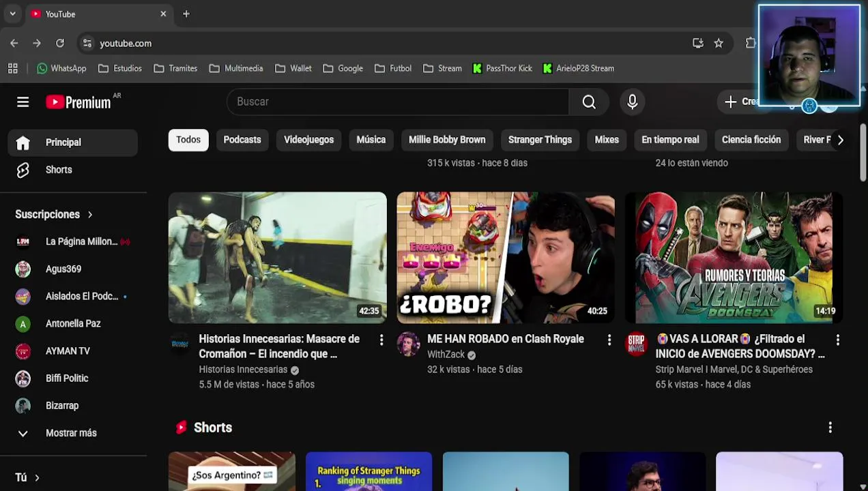Show more filter chips with right arrow
This screenshot has height=491, width=868.
(840, 140)
